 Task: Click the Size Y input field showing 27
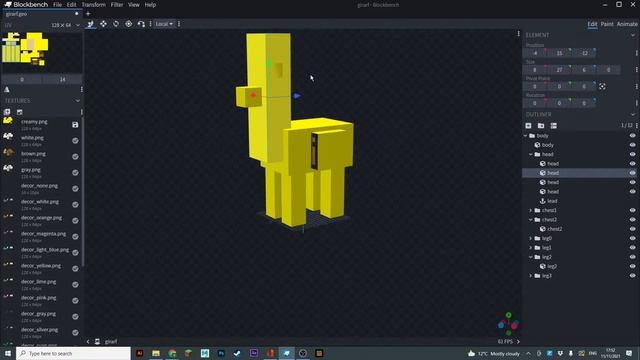559,70
